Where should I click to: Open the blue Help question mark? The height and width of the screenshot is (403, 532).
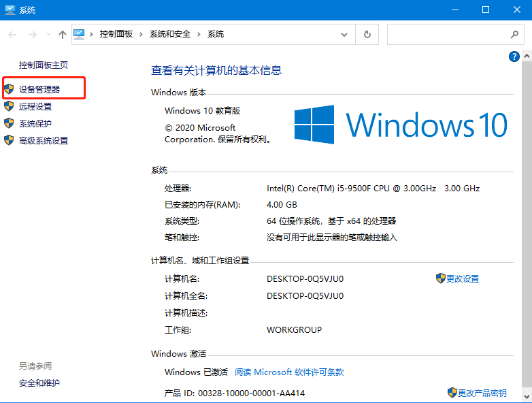coord(514,57)
